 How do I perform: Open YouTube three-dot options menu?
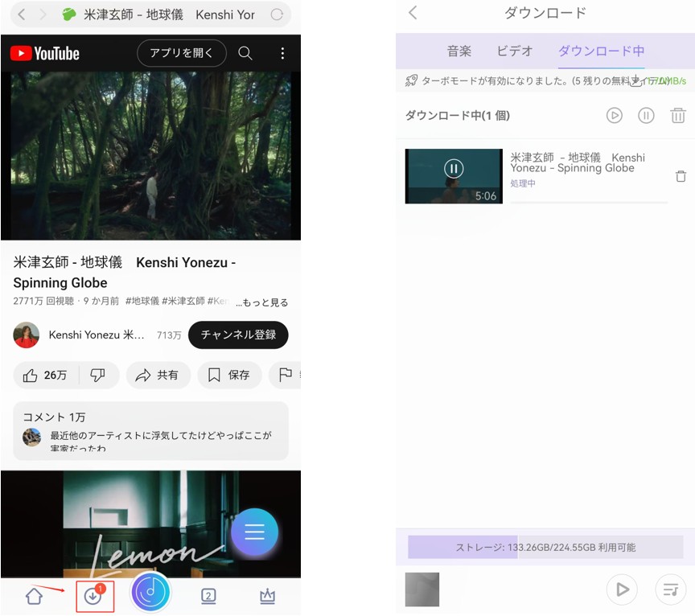282,54
